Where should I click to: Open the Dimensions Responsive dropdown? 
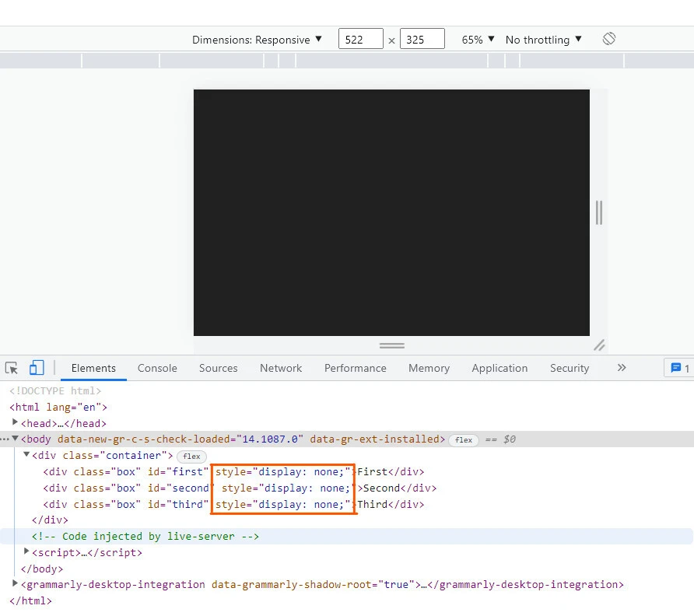pos(257,40)
